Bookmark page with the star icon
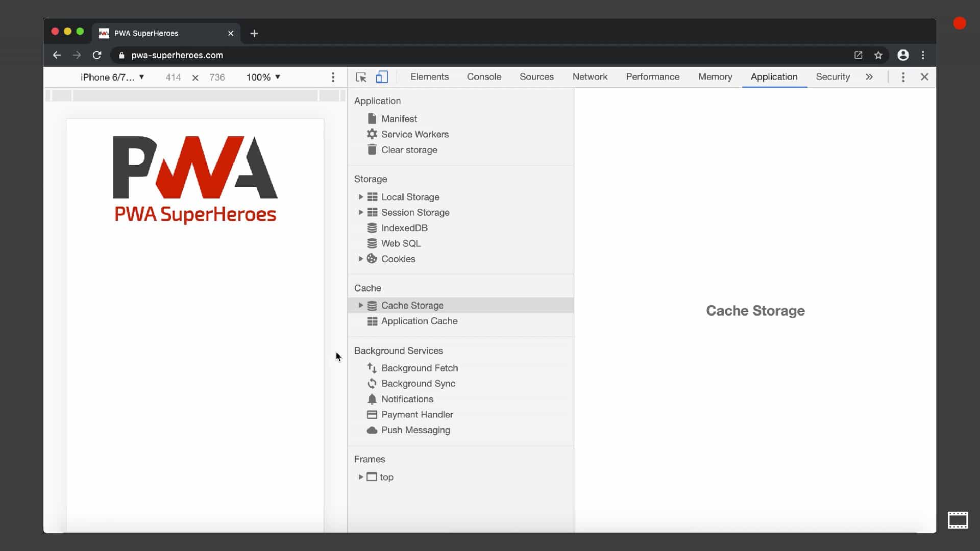This screenshot has width=980, height=551. pyautogui.click(x=878, y=55)
